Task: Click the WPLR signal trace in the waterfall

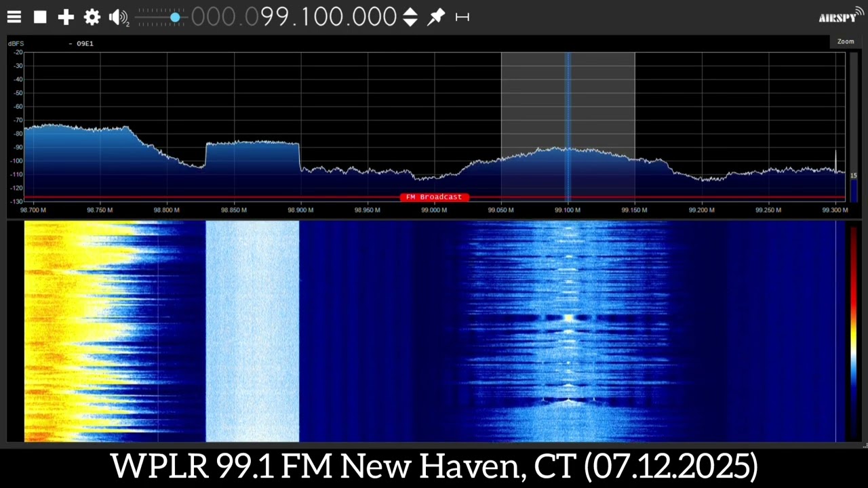Action: 568,331
